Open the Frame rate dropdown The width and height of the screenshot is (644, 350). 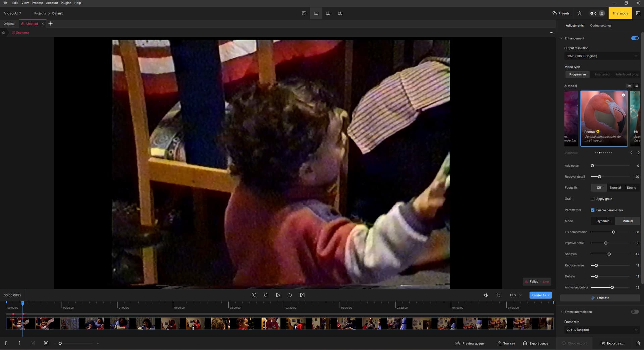point(602,330)
